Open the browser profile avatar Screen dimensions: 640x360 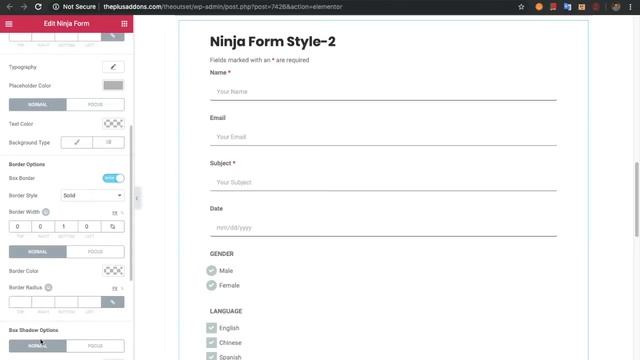(616, 7)
